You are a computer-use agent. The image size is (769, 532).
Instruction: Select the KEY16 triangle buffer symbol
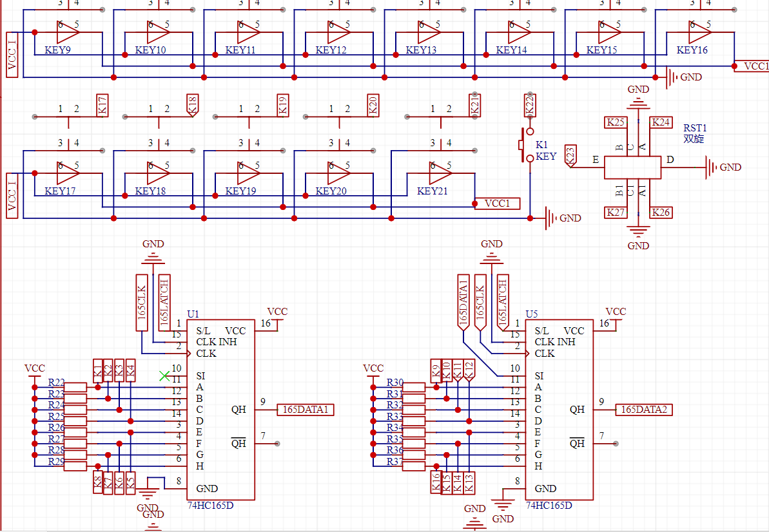[700, 32]
